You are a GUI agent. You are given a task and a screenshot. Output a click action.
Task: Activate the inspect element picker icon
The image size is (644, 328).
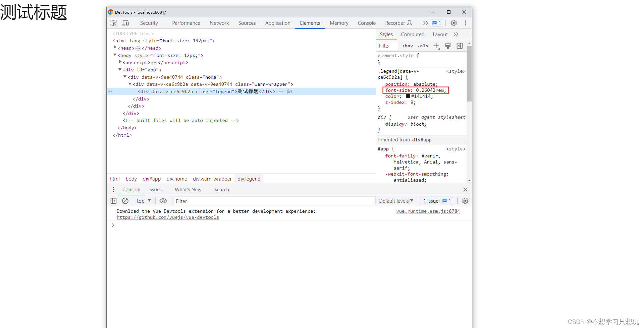(114, 23)
